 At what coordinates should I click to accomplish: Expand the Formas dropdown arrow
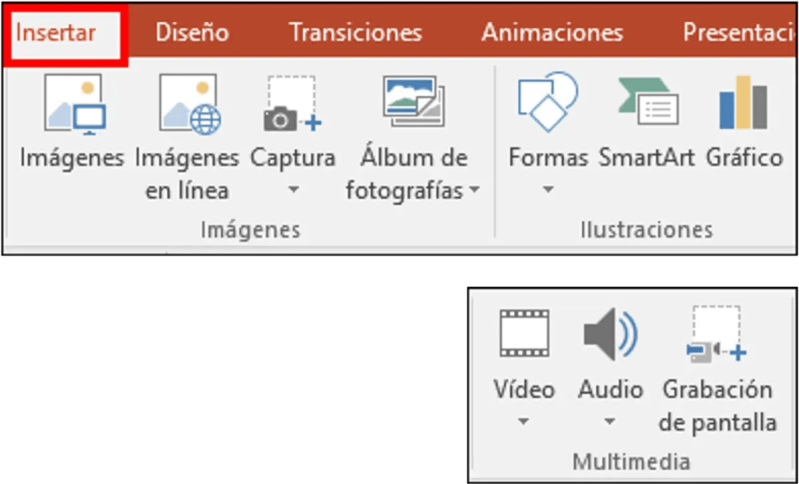[548, 190]
